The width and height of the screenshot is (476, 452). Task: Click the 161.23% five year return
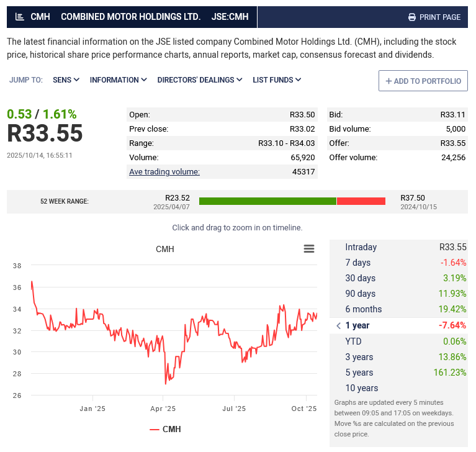(x=449, y=373)
